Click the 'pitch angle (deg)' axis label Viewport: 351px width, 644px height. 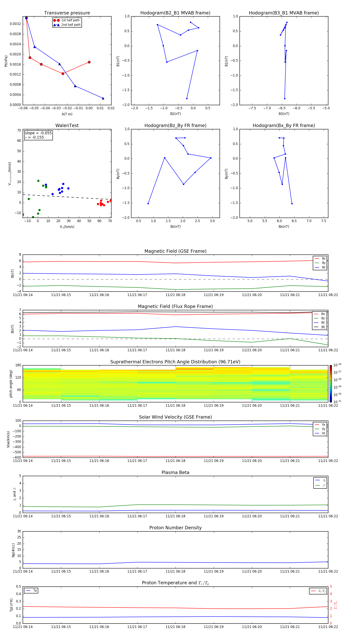11,384
